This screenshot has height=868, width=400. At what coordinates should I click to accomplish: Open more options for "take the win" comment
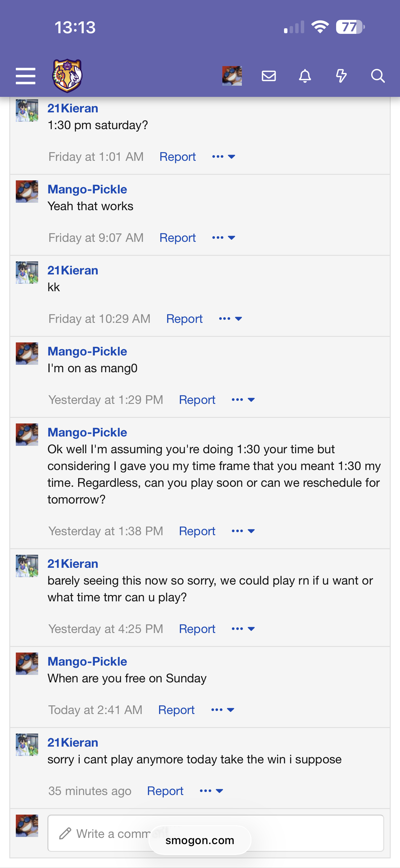tap(211, 791)
